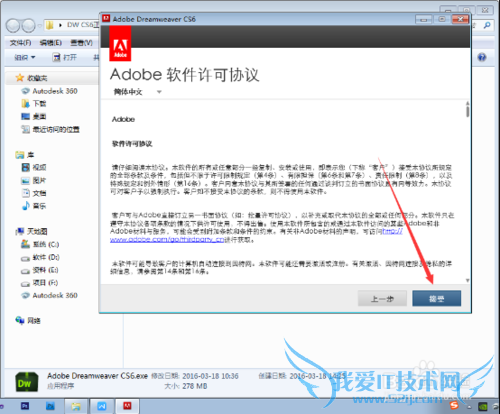Minimize the Adobe Dreamweaver CS6 installer window
The height and width of the screenshot is (414, 500).
(424, 19)
